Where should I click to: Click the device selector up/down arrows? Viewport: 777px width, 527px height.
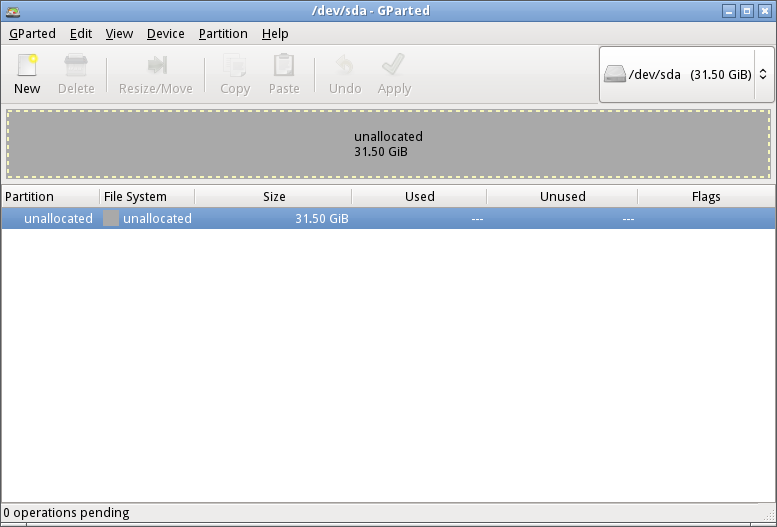(x=763, y=74)
